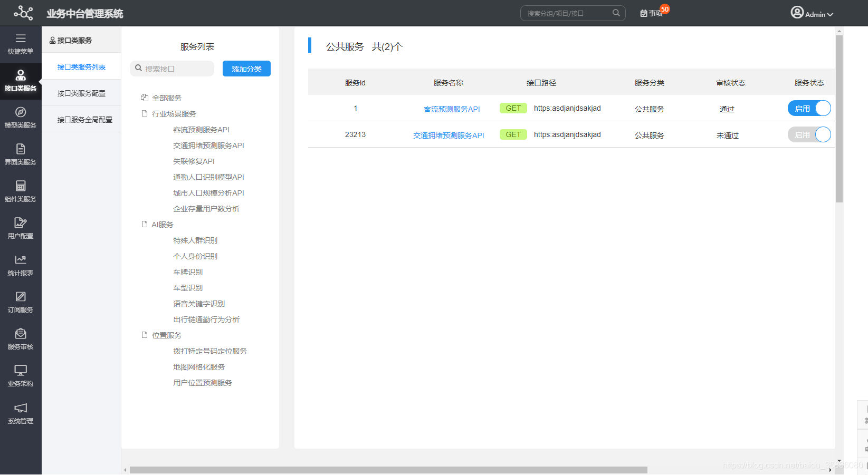868x475 pixels.
Task: Open 业务架构 via the monitor icon
Action: [21, 375]
